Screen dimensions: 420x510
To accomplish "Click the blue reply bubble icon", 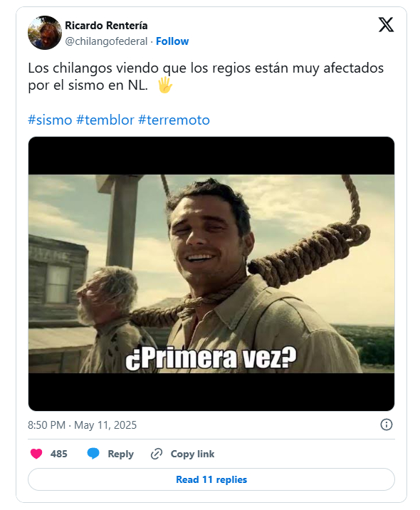I will tap(93, 454).
